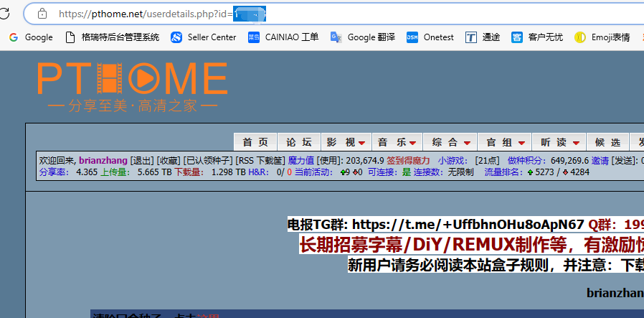Click the red leeching arrow icon beside 0
644x318 pixels.
coord(355,172)
